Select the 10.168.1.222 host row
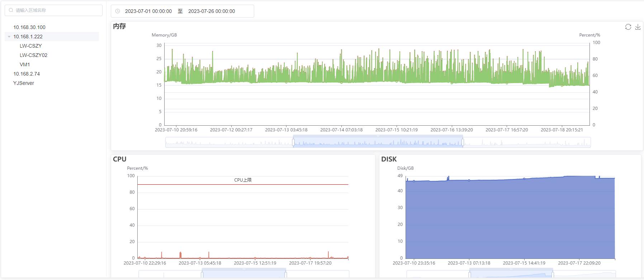Viewport: 644px width, 280px height. pyautogui.click(x=28, y=37)
